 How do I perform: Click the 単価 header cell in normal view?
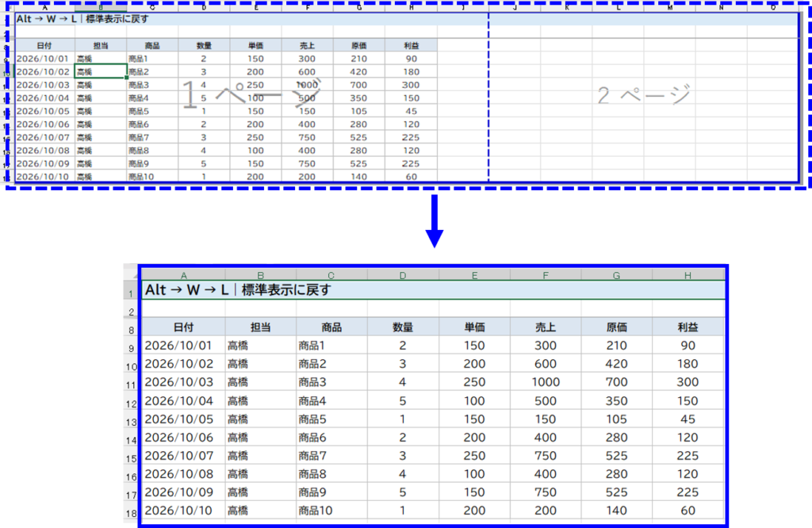click(x=474, y=327)
